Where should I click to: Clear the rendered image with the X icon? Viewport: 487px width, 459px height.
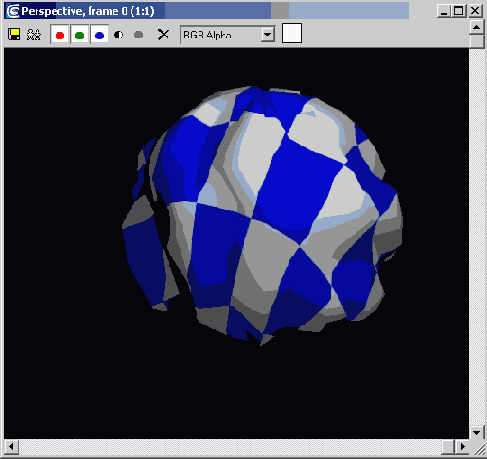pos(163,34)
